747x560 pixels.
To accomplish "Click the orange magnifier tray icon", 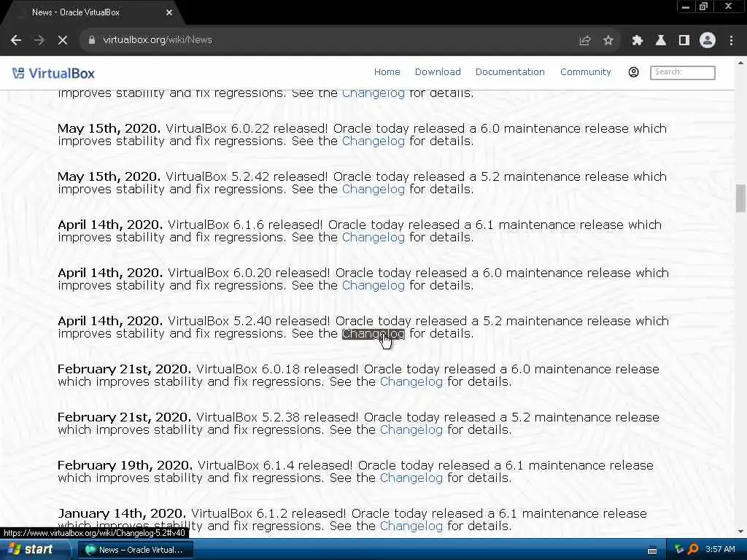I will point(694,549).
